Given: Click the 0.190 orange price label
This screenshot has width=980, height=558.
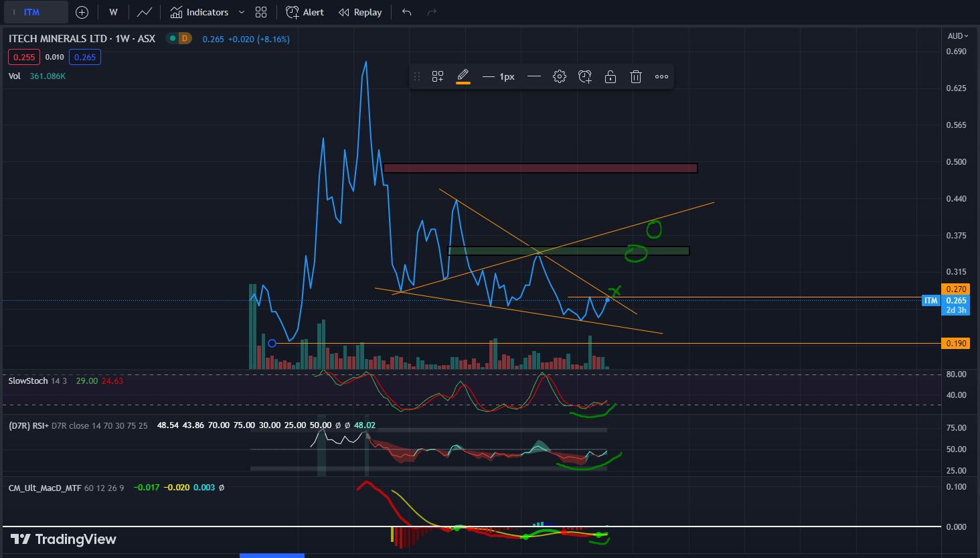Looking at the screenshot, I should coord(956,343).
